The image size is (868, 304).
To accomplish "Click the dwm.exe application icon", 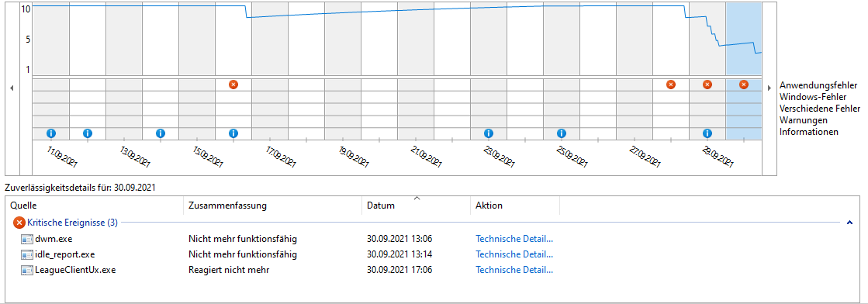I will coord(27,239).
